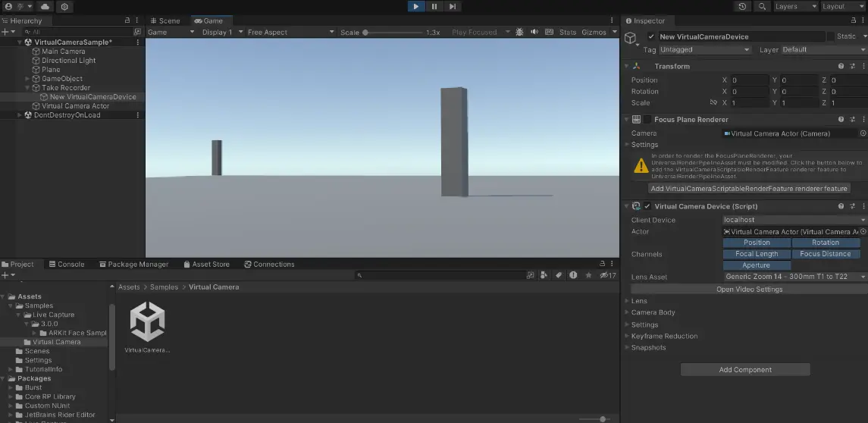
Task: Click Project search by label tag icon
Action: [559, 275]
